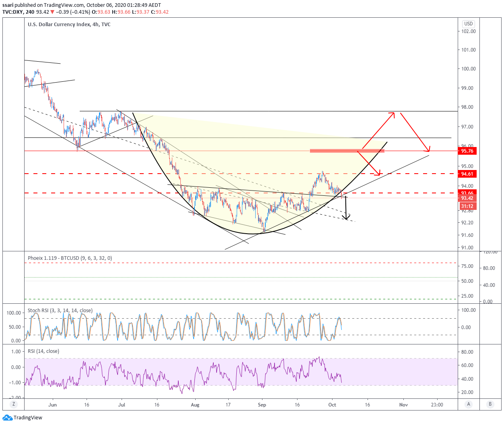Select the 95.76 red price label
Image resolution: width=504 pixels, height=425 pixels.
coord(467,151)
